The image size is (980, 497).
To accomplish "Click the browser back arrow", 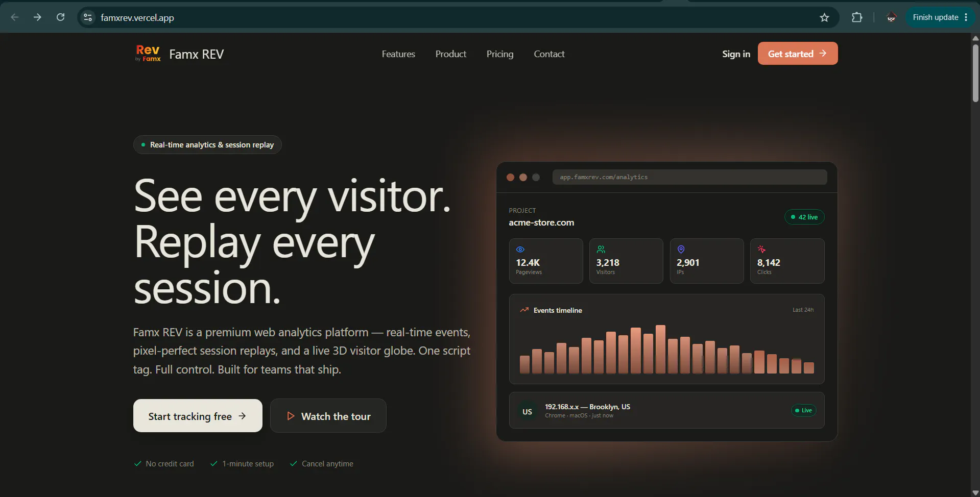I will [15, 17].
